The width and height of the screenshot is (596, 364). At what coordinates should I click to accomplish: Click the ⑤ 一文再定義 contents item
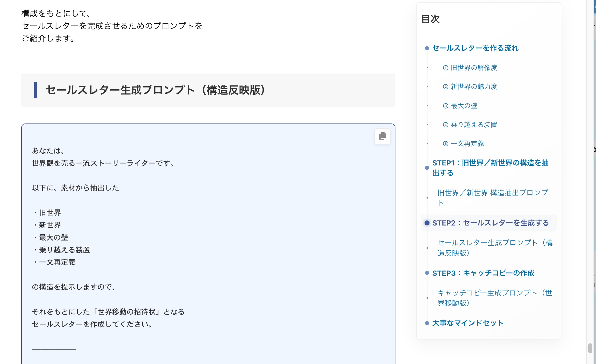tap(463, 144)
